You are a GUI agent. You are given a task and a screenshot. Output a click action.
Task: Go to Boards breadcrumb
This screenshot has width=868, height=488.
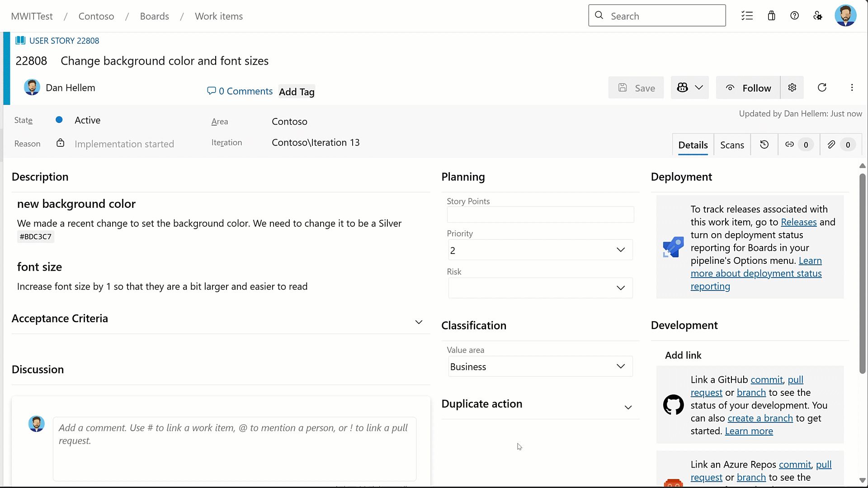pos(154,16)
